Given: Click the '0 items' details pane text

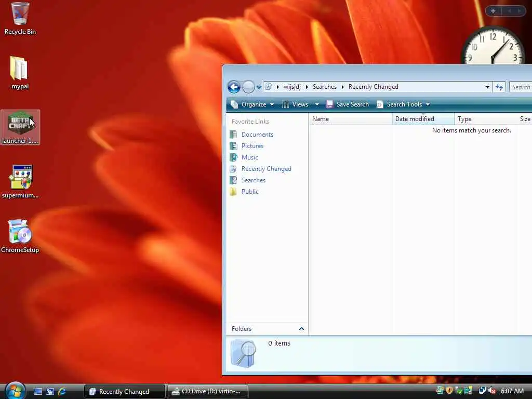Looking at the screenshot, I should click(279, 343).
